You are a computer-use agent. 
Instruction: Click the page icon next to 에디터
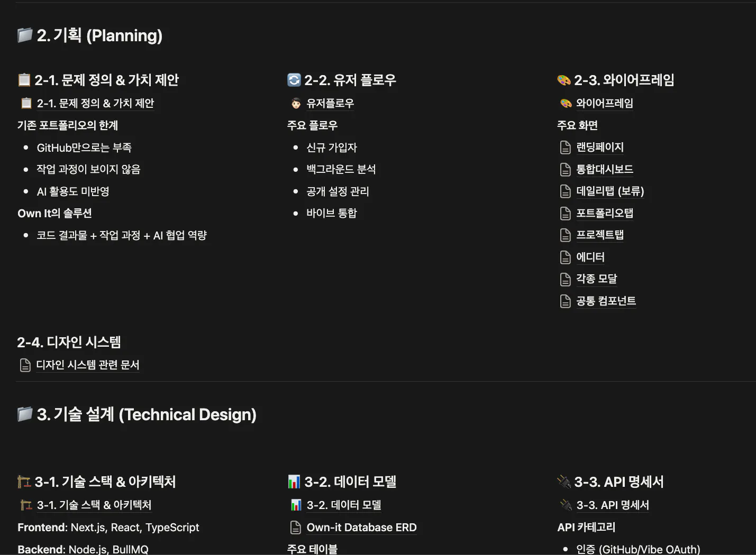pyautogui.click(x=566, y=257)
